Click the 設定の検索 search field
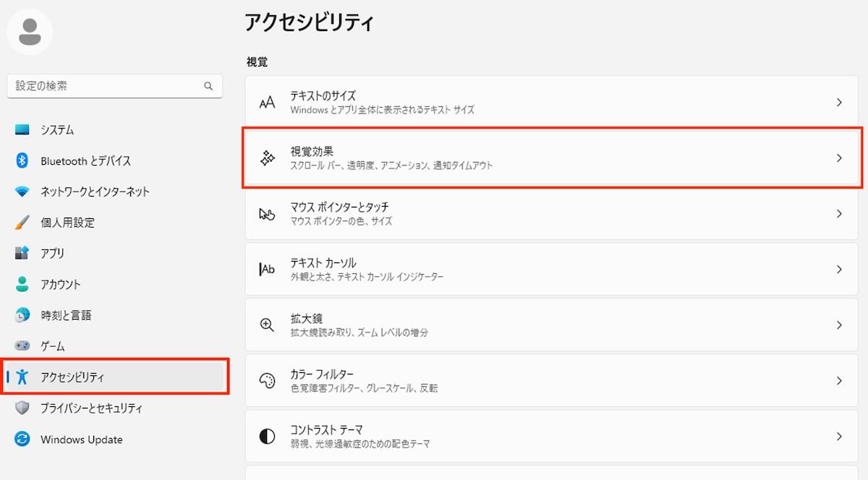This screenshot has height=480, width=868. coord(105,86)
